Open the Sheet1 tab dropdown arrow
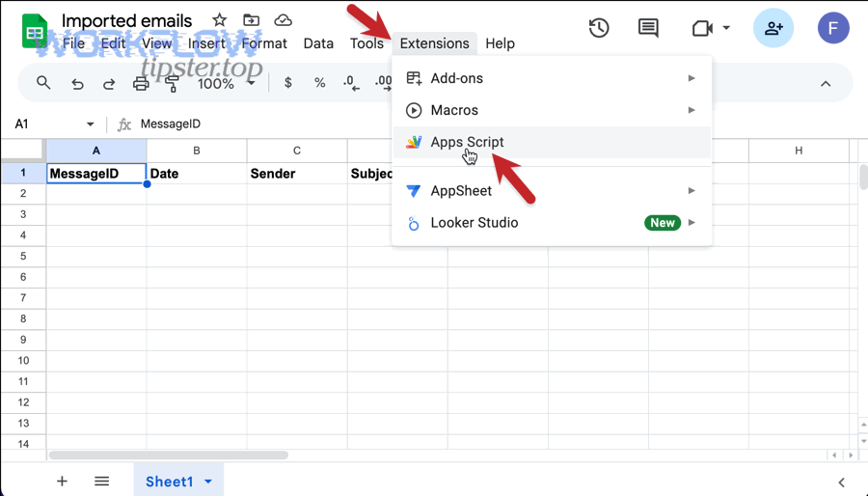This screenshot has height=496, width=868. click(208, 482)
